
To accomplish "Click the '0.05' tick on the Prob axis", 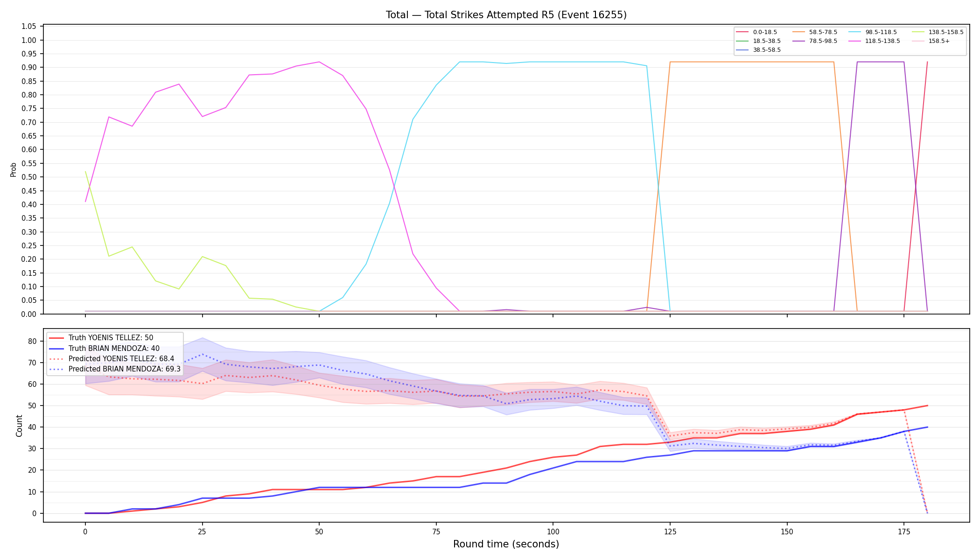I will click(29, 301).
